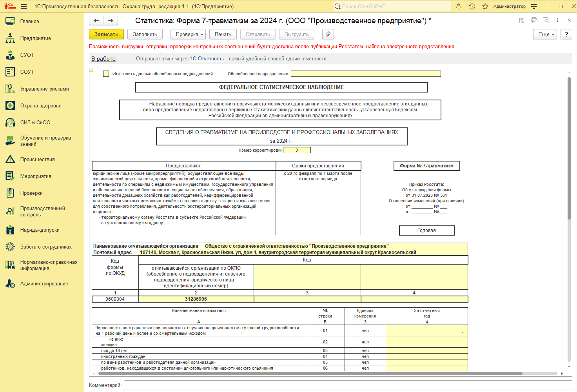Screen dimensions: 577x392
Task: Open Охрана здоровья section
Action: pyautogui.click(x=42, y=106)
